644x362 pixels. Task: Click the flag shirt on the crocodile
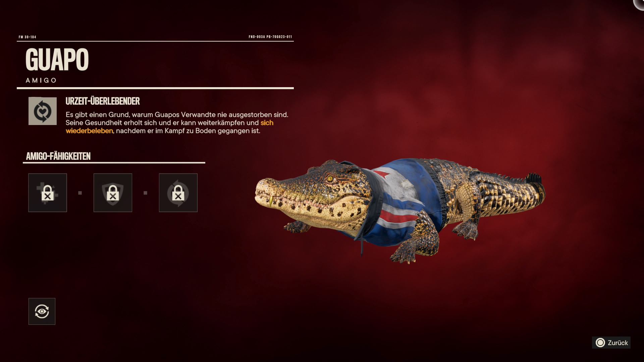tap(402, 201)
